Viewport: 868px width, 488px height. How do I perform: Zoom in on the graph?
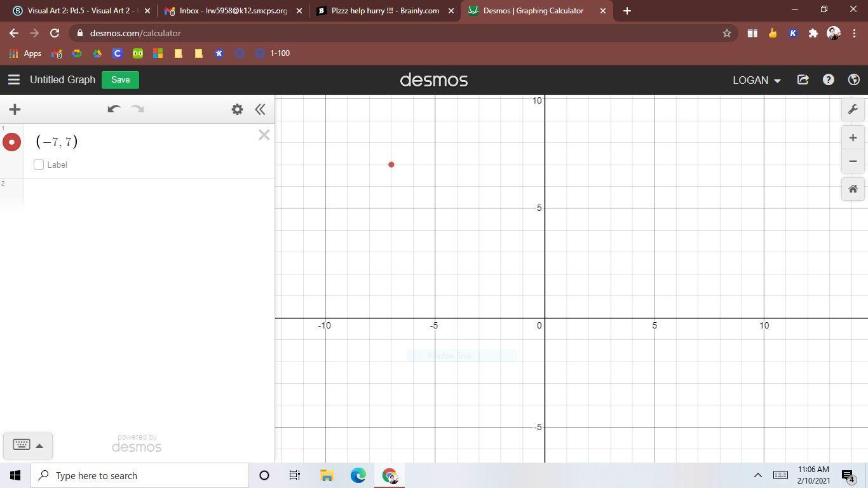(853, 138)
